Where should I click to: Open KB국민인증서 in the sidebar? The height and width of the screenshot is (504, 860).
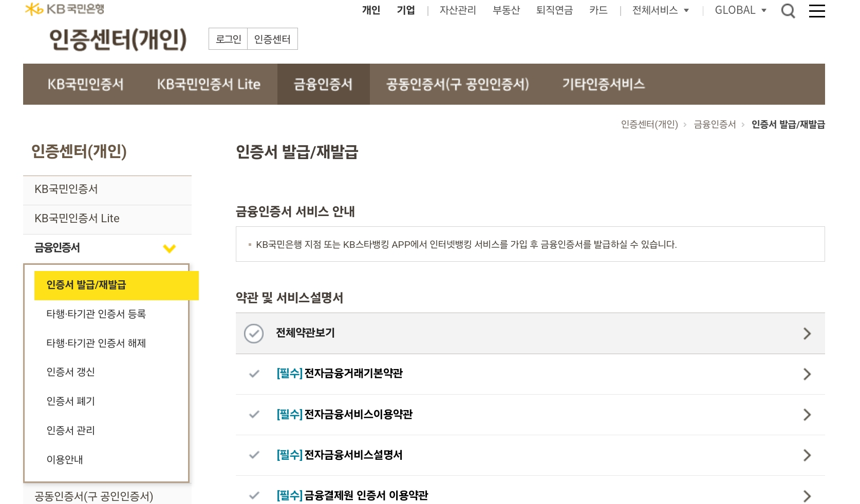pos(107,189)
